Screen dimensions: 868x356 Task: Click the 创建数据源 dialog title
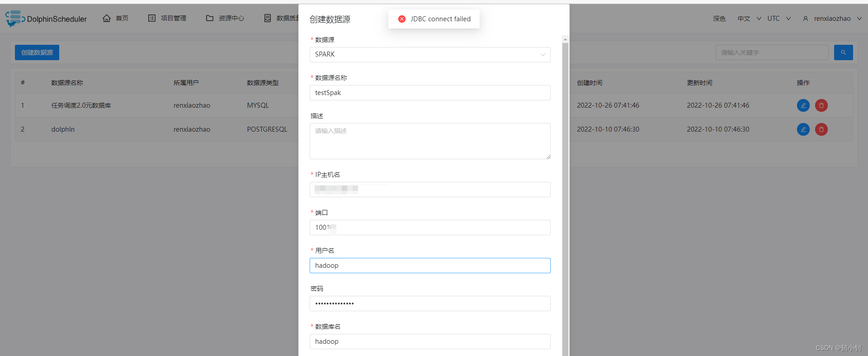[x=330, y=19]
